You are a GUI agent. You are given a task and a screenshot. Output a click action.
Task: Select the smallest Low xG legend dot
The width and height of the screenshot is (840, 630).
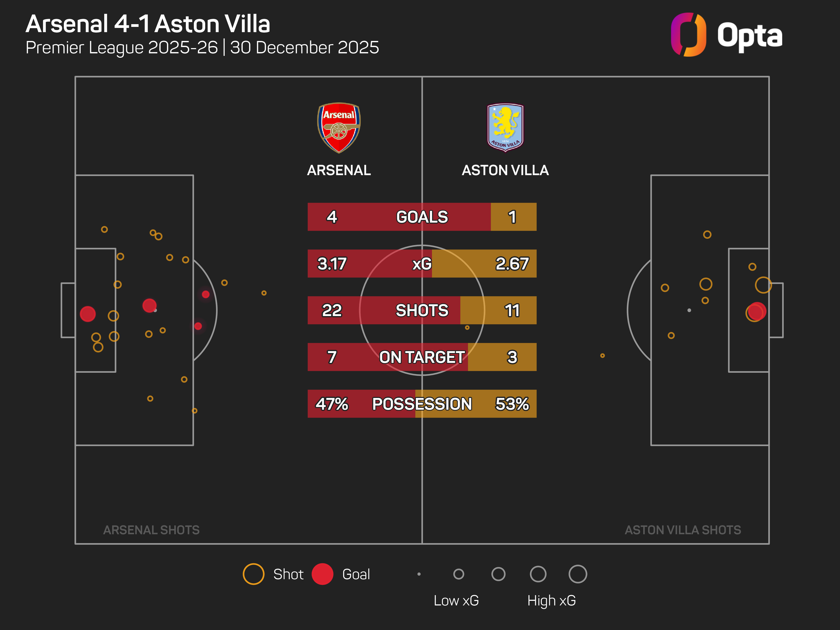tap(419, 574)
